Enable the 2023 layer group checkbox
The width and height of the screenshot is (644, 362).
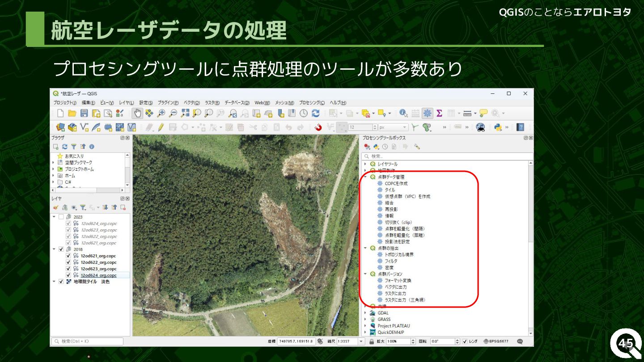coord(61,217)
